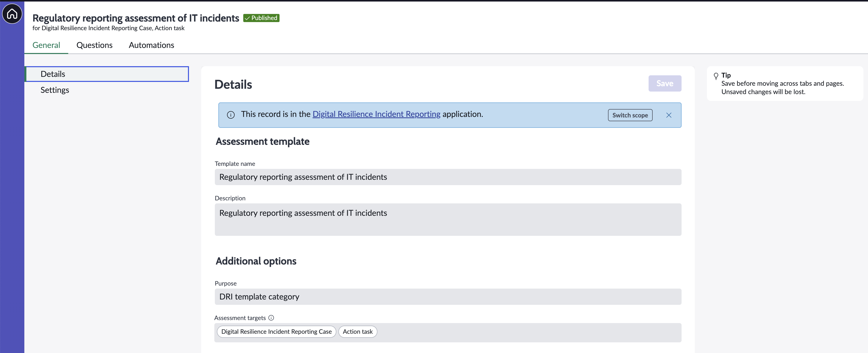Click the info icon in the banner

pos(231,115)
